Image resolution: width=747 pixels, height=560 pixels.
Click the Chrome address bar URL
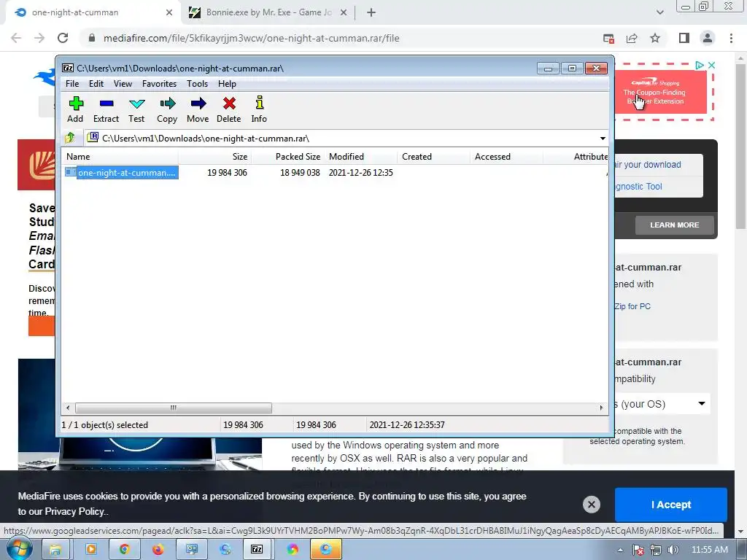tap(252, 38)
